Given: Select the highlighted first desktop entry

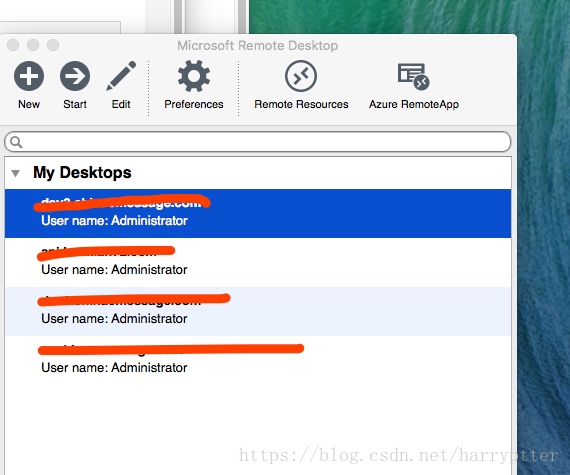Looking at the screenshot, I should pyautogui.click(x=258, y=213).
